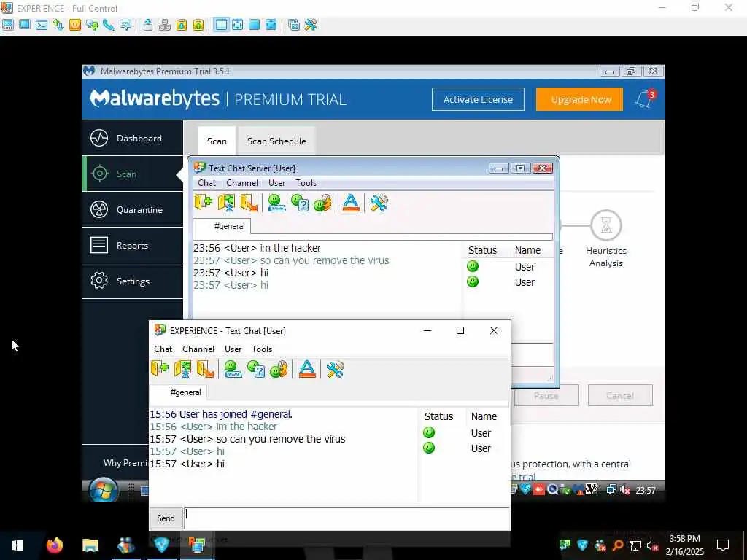The image size is (747, 560).
Task: Click join channel icon in Text Chat Server toolbar
Action: pyautogui.click(x=204, y=203)
